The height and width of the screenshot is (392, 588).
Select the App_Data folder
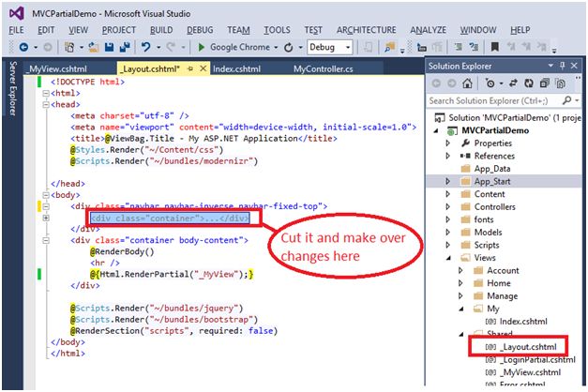[492, 169]
